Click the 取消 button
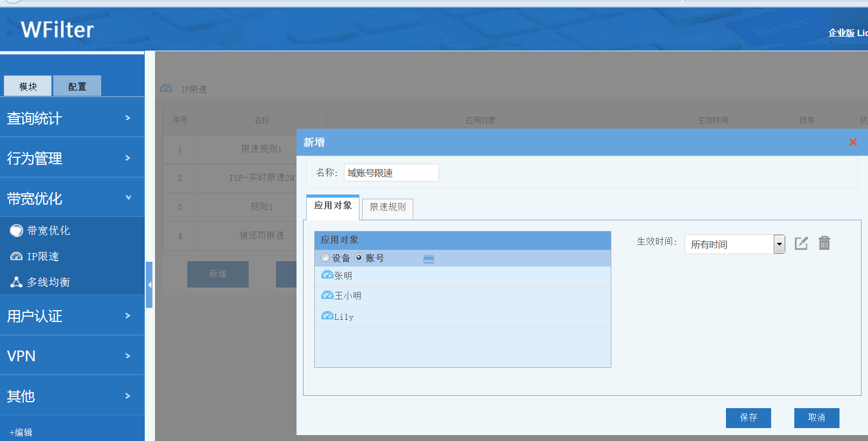Image resolution: width=868 pixels, height=441 pixels. coord(816,418)
